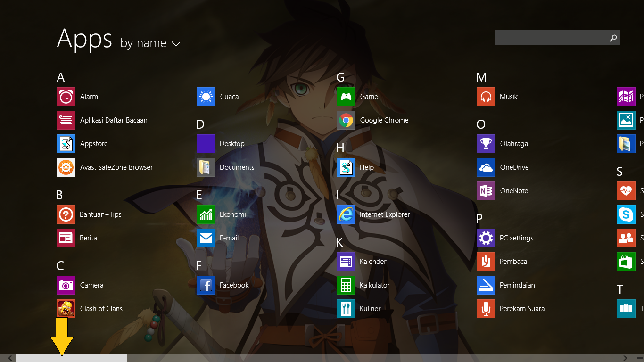Image resolution: width=644 pixels, height=362 pixels.
Task: Jump to letter B group header
Action: click(x=59, y=195)
